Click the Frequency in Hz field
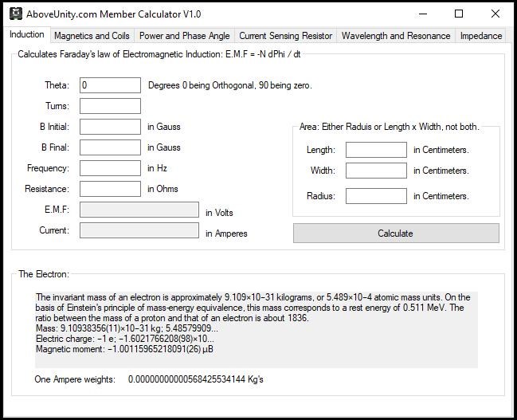The height and width of the screenshot is (420, 517). [x=110, y=168]
